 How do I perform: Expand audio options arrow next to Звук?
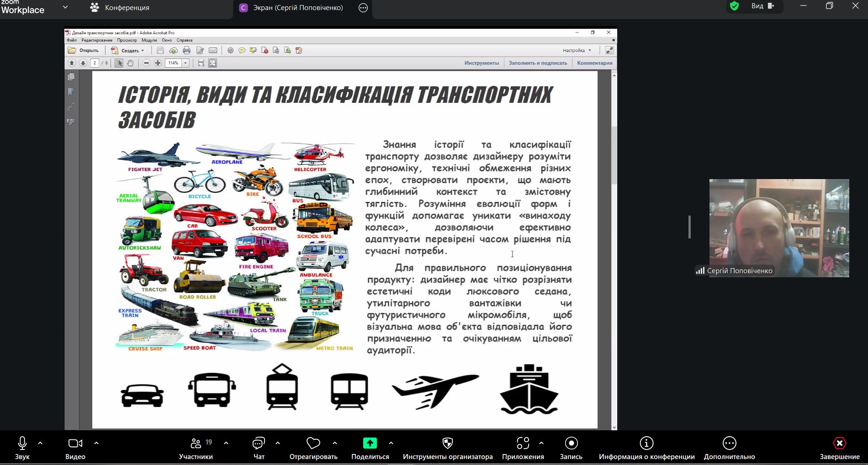point(40,443)
